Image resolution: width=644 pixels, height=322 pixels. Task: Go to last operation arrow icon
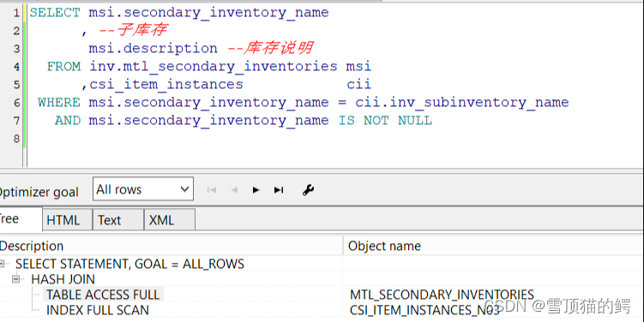(279, 190)
